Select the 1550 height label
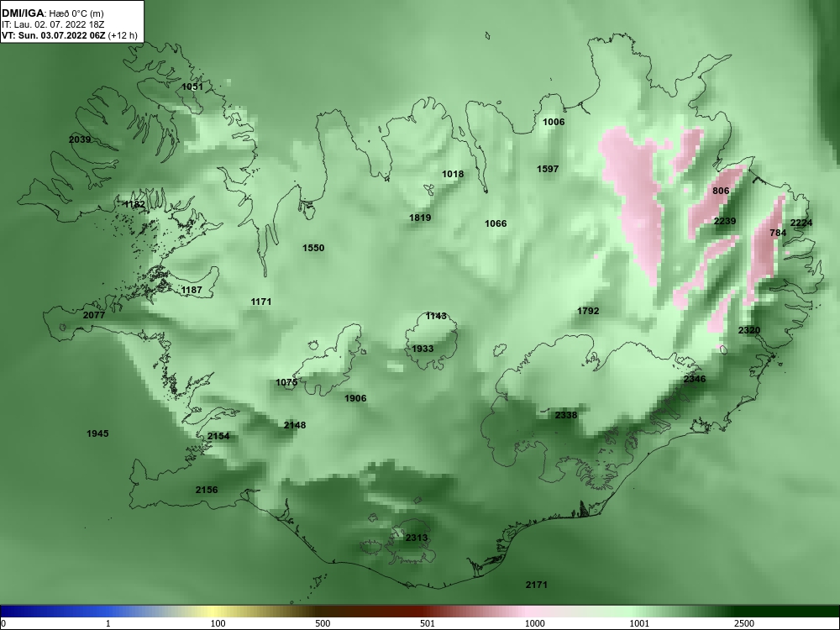This screenshot has height=630, width=840. point(313,248)
